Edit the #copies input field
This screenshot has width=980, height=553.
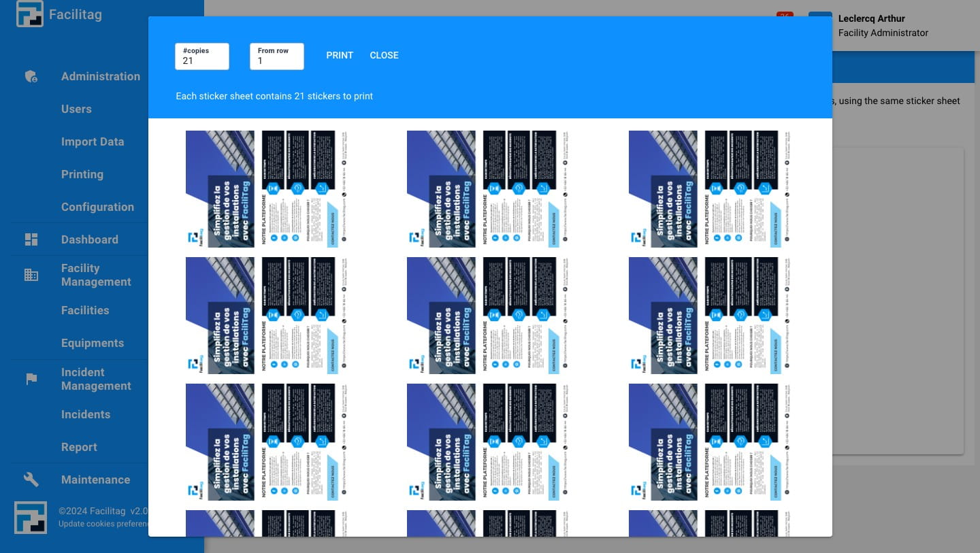point(201,60)
